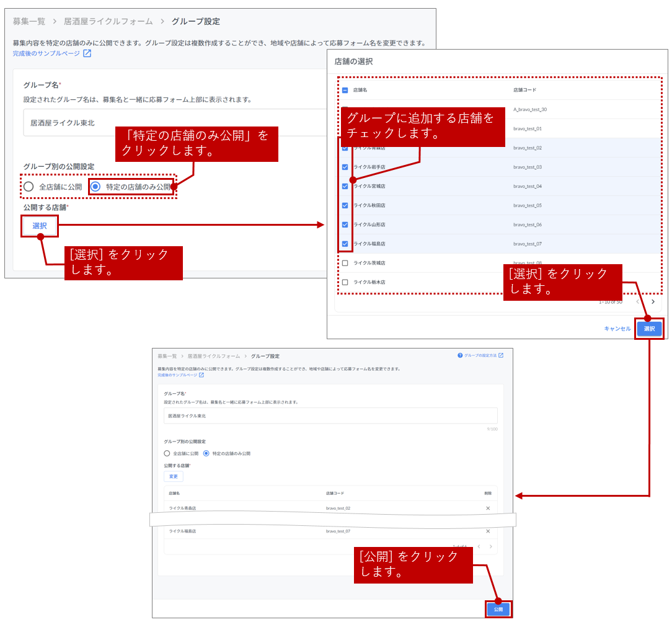Select 特定の店舗のみ公開 radio in top panel

pyautogui.click(x=95, y=187)
